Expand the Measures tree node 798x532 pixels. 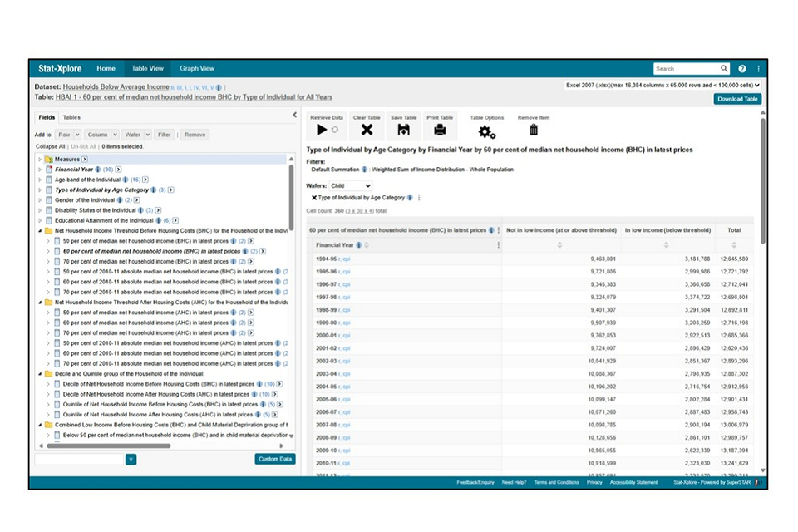pos(39,160)
